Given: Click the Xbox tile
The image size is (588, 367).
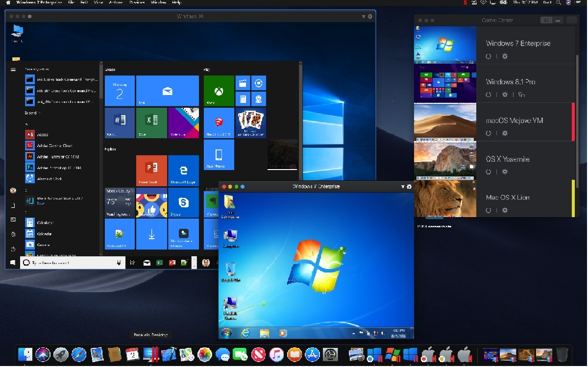Looking at the screenshot, I should click(219, 91).
